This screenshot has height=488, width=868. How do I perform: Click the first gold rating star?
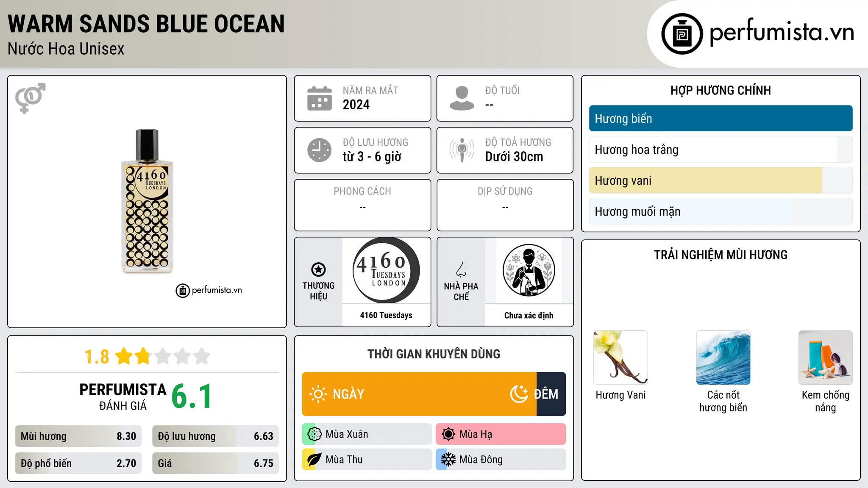124,356
